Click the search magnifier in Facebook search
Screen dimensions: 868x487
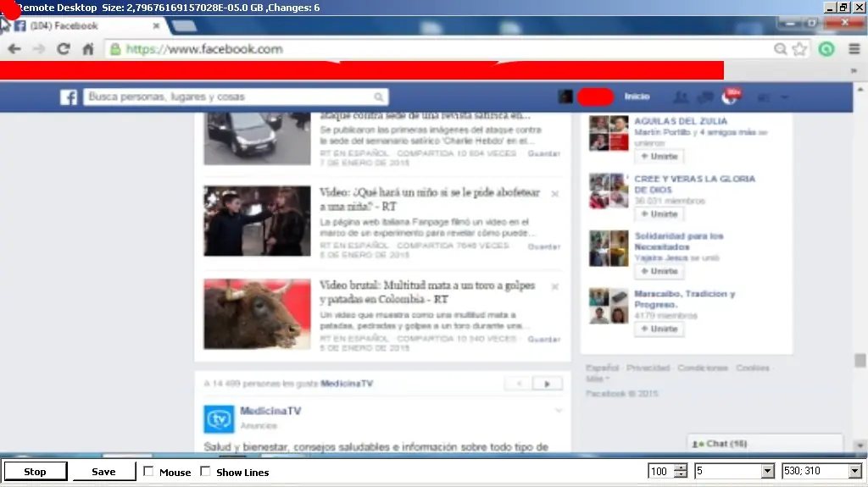click(379, 97)
